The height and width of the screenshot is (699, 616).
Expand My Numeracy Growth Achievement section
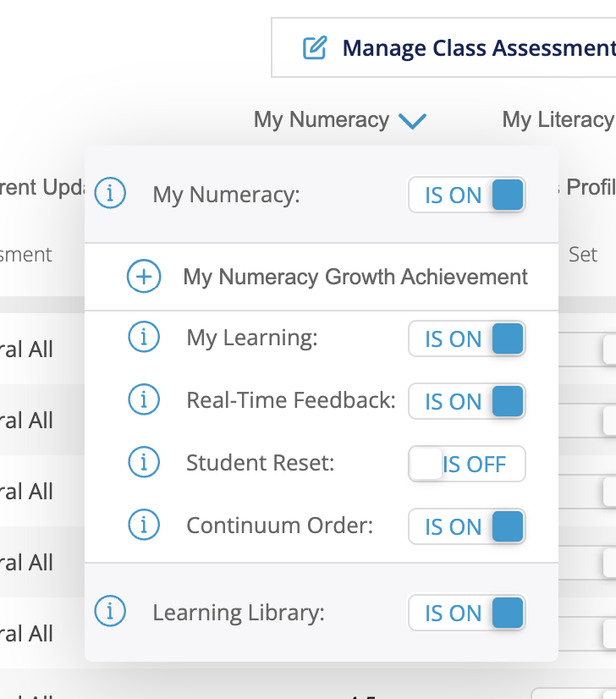click(355, 277)
